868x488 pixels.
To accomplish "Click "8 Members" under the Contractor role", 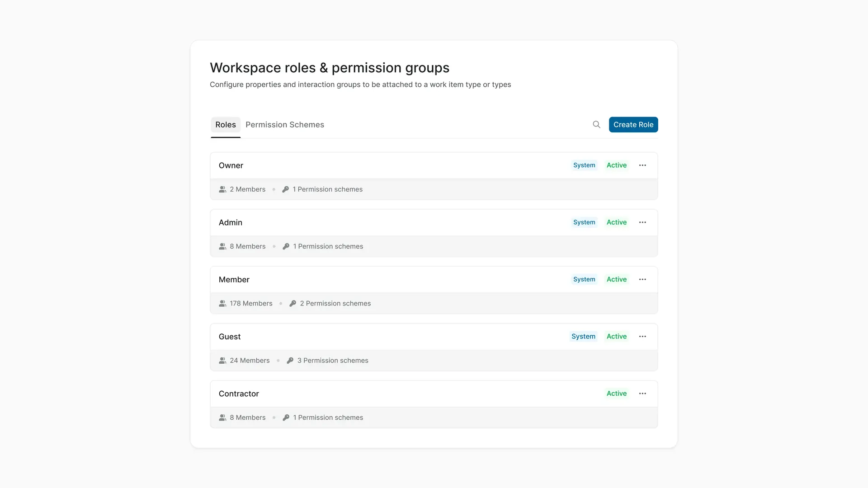I will tap(247, 418).
